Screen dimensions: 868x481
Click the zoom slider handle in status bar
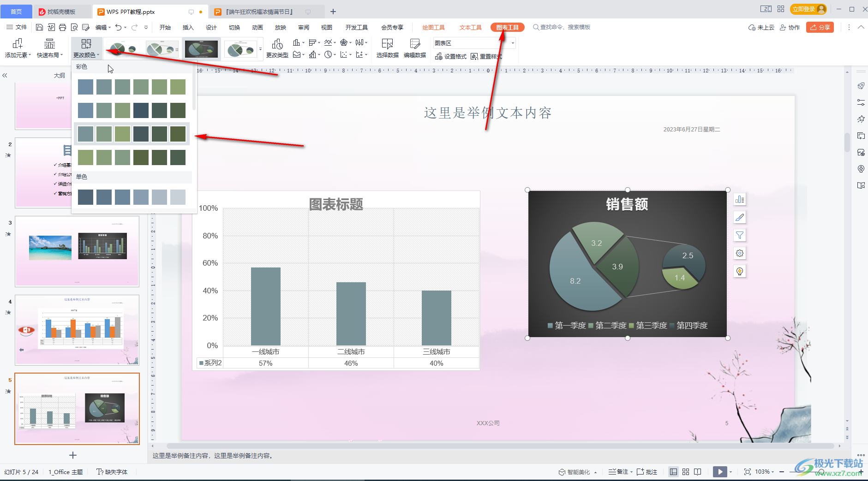[x=821, y=472]
